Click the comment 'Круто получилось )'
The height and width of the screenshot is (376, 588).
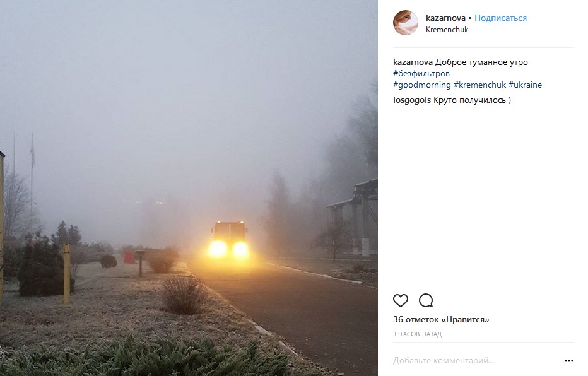472,100
